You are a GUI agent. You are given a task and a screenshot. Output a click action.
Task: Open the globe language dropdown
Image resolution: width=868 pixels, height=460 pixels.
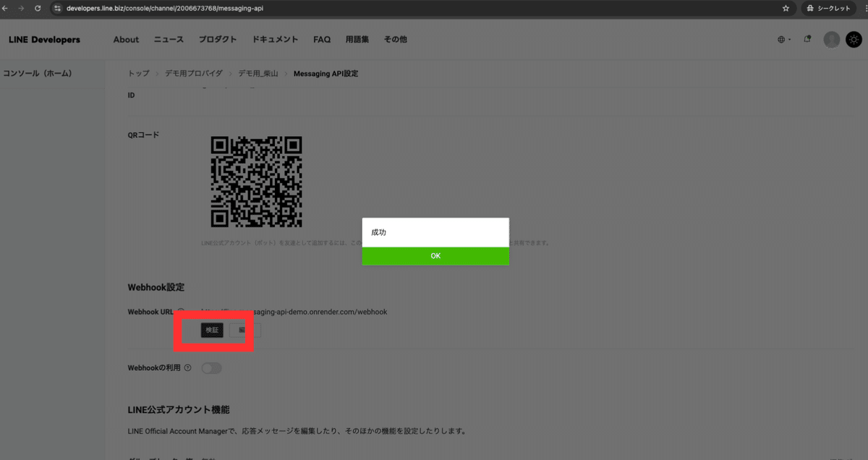tap(784, 40)
